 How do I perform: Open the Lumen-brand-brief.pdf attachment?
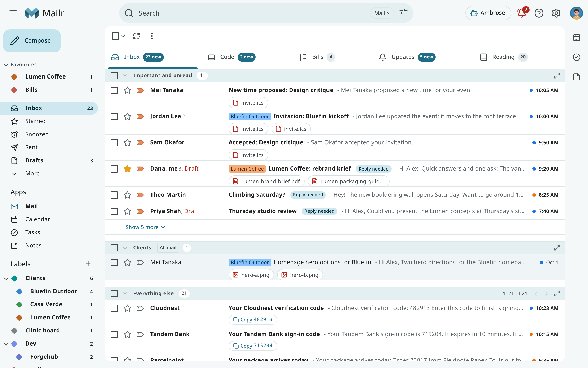(x=266, y=181)
